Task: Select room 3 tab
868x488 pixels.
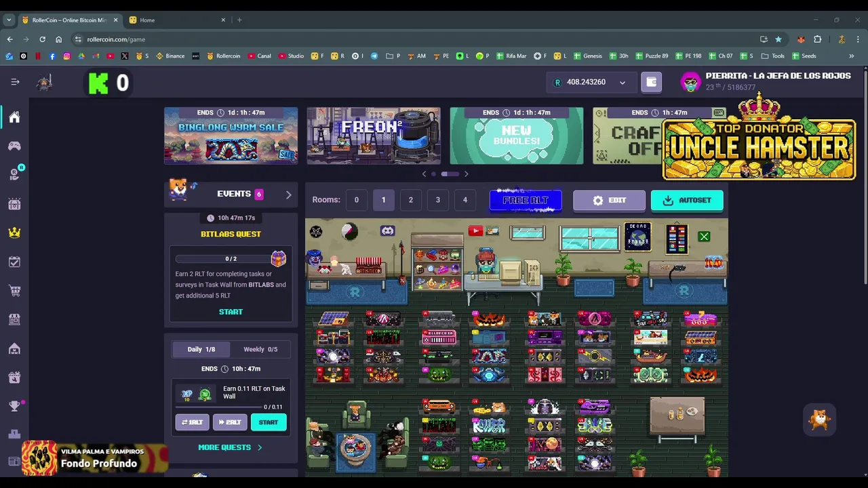Action: coord(437,200)
